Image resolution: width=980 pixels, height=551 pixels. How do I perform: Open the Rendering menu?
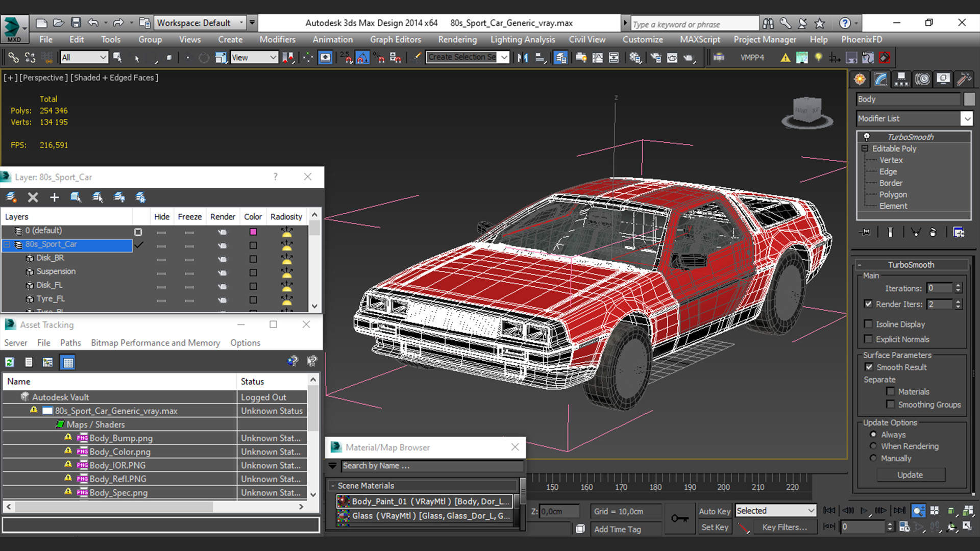click(457, 39)
